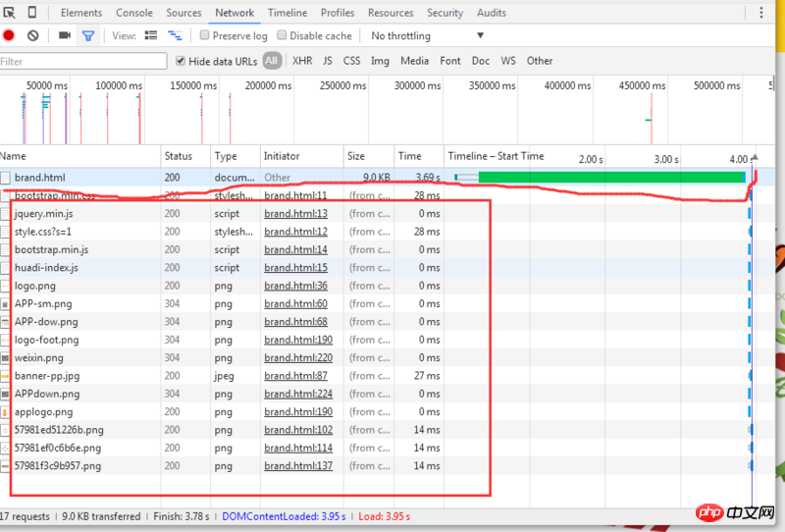Toggle the waterfall overview view icon
This screenshot has width=785, height=532.
click(x=176, y=35)
